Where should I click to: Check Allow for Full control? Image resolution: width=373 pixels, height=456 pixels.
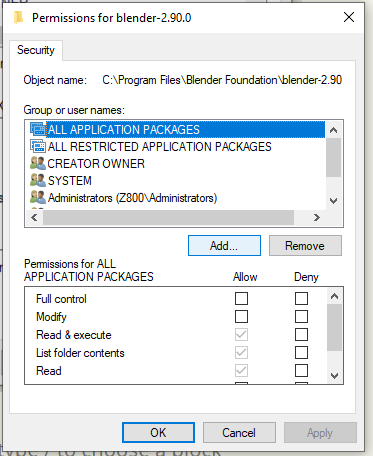tap(241, 298)
